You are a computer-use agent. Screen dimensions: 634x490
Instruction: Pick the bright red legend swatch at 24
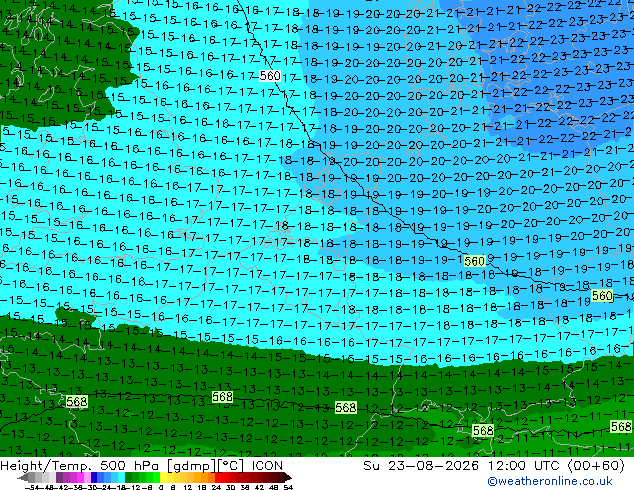(218, 477)
